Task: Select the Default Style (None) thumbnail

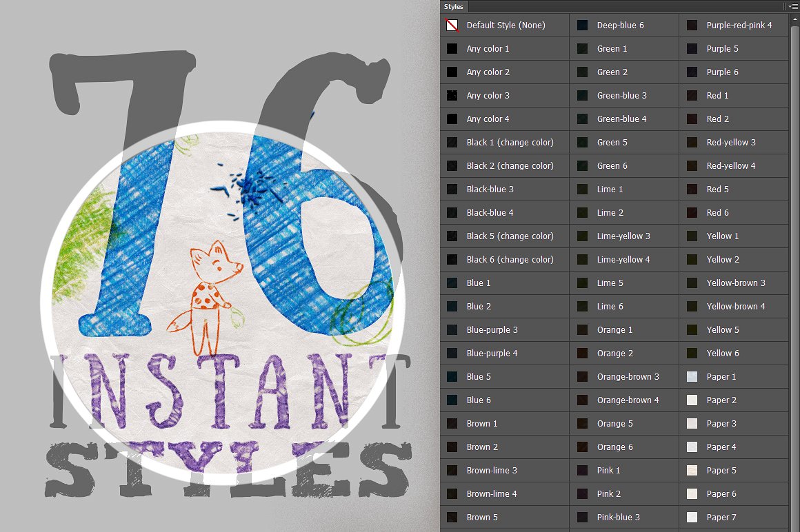Action: click(x=453, y=25)
